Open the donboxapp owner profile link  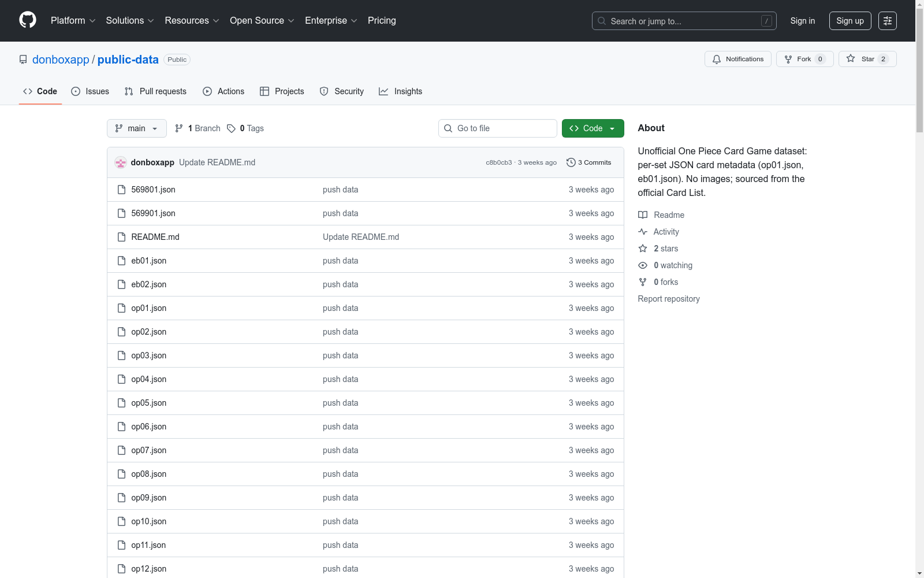[61, 60]
